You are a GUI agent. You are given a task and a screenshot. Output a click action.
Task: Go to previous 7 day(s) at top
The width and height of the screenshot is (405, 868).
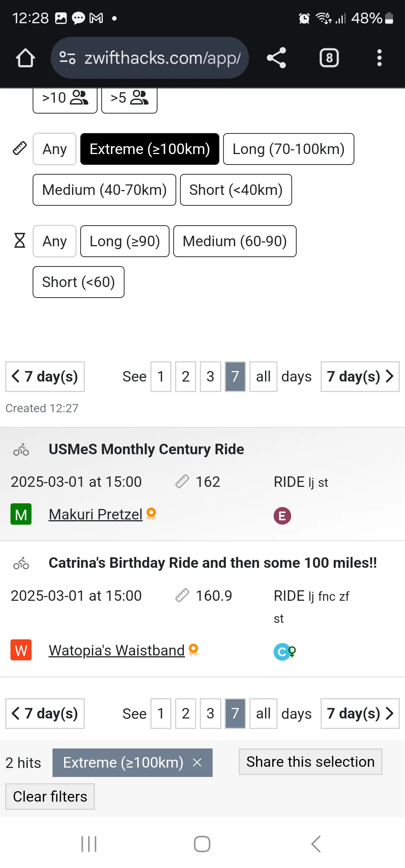45,377
